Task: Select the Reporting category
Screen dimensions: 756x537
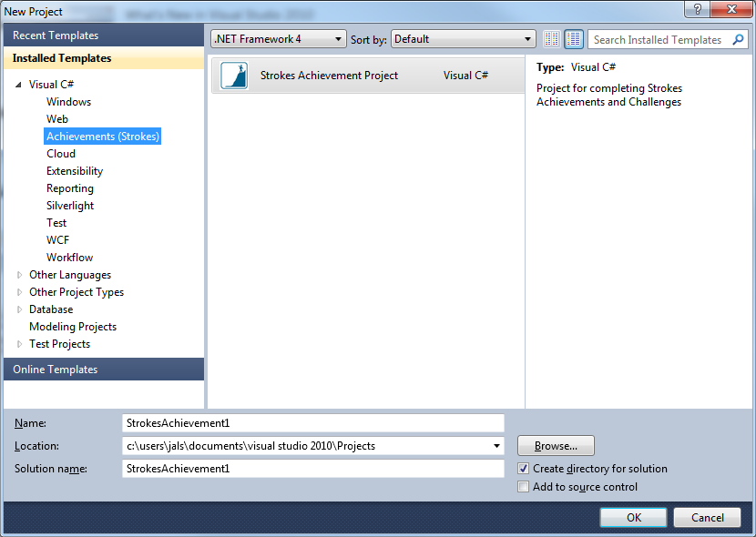Action: (70, 188)
